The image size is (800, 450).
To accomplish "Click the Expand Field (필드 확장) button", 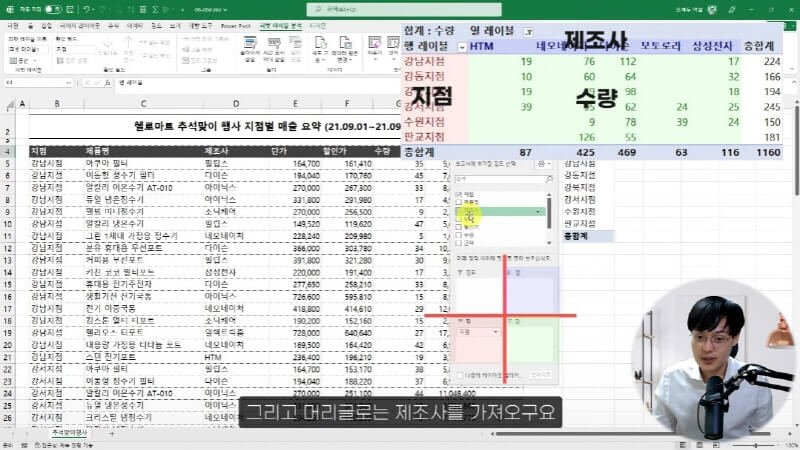I will [x=155, y=42].
